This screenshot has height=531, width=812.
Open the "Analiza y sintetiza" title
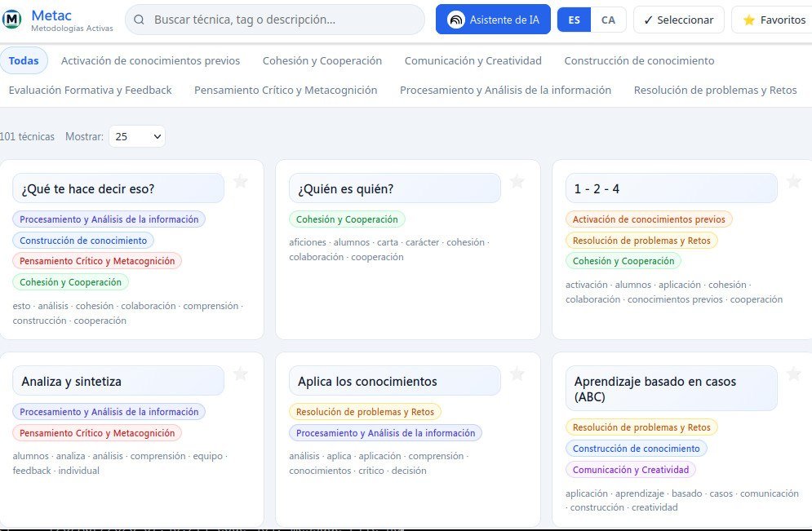tap(118, 381)
